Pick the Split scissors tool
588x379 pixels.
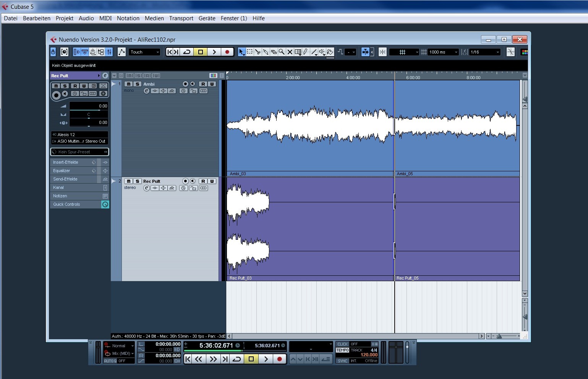(258, 52)
